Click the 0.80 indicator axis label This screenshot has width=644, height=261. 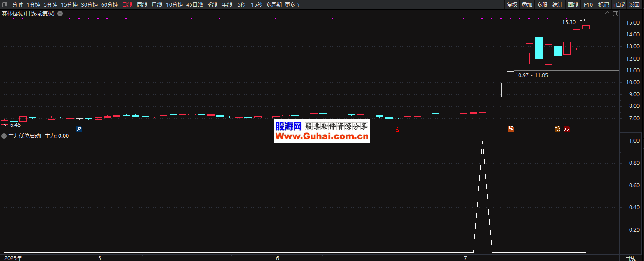point(634,163)
